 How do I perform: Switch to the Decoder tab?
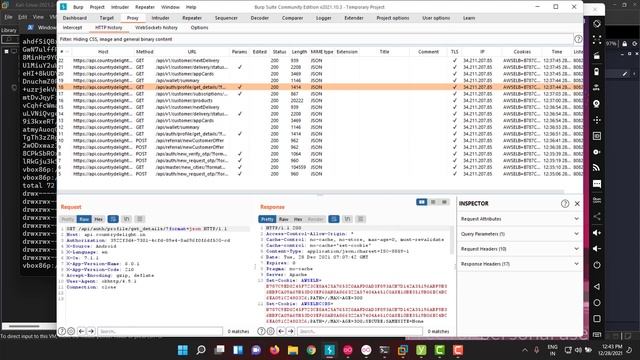[x=260, y=18]
